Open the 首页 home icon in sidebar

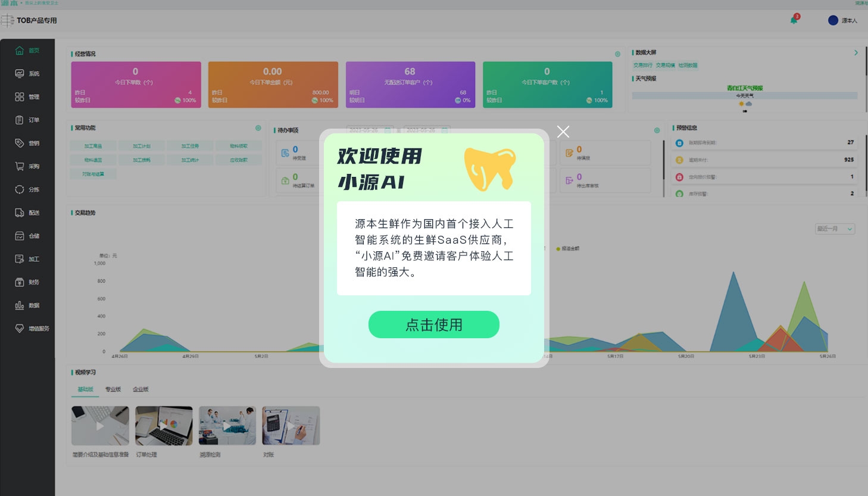[20, 51]
